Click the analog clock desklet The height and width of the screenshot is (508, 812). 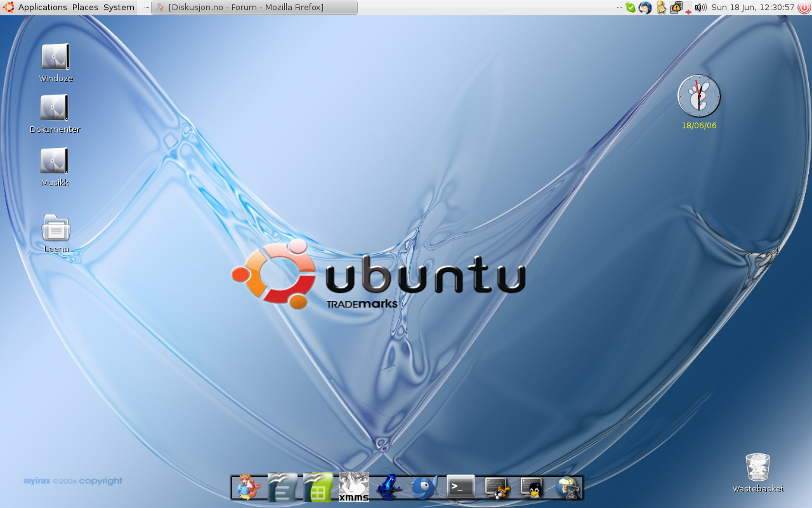(x=699, y=96)
